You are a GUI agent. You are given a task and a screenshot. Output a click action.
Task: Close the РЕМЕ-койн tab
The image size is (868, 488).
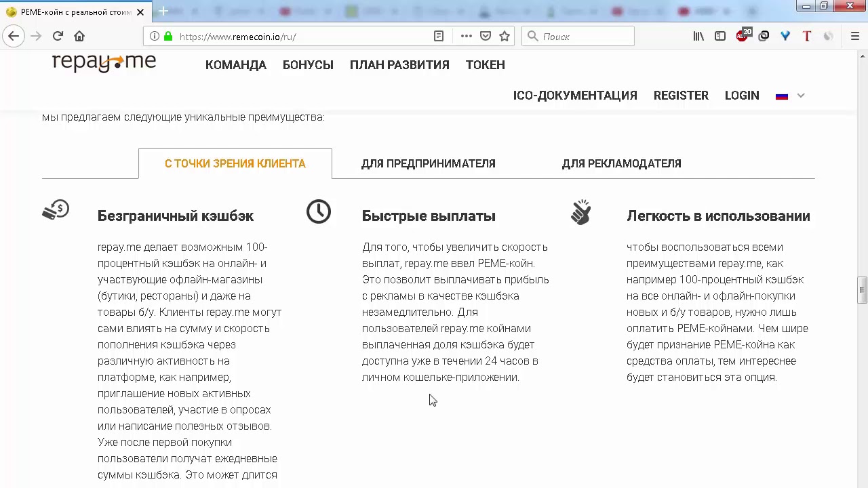[x=140, y=12]
